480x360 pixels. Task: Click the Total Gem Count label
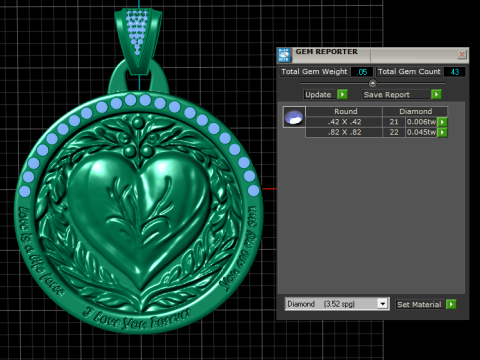pos(409,72)
